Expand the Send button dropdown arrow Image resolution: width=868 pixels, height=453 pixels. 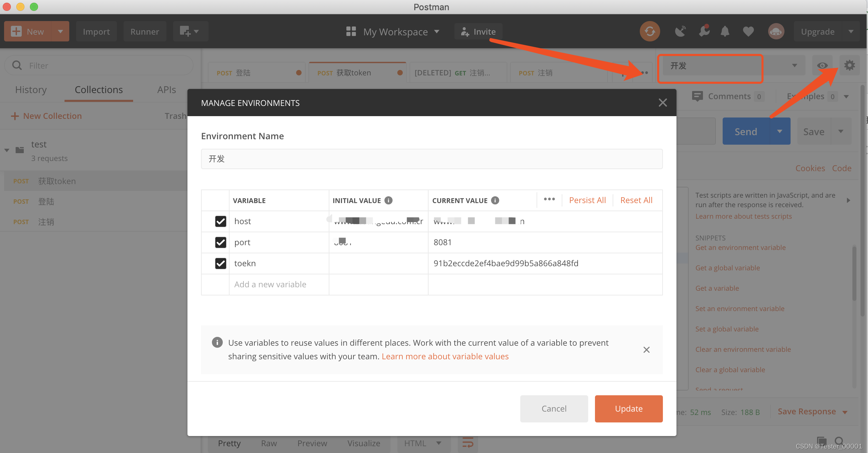[780, 131]
